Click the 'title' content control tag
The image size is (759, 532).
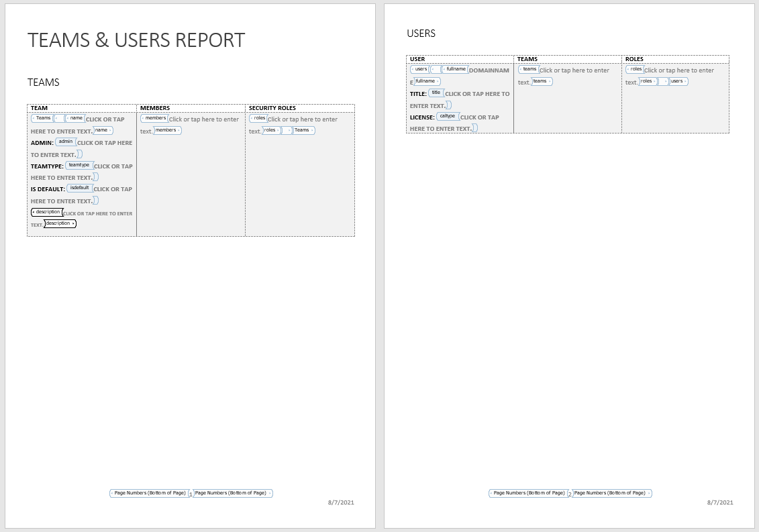436,93
